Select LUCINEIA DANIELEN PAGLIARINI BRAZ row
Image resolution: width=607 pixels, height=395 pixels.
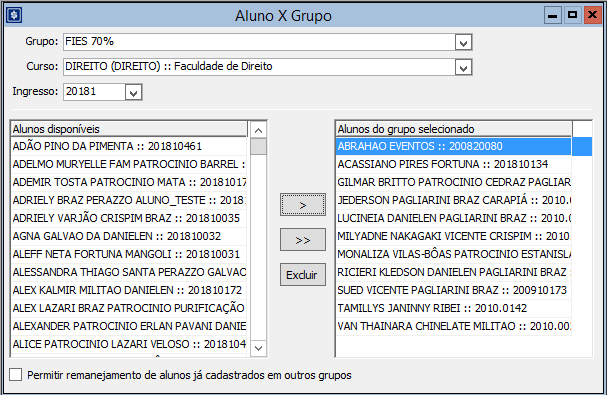454,218
